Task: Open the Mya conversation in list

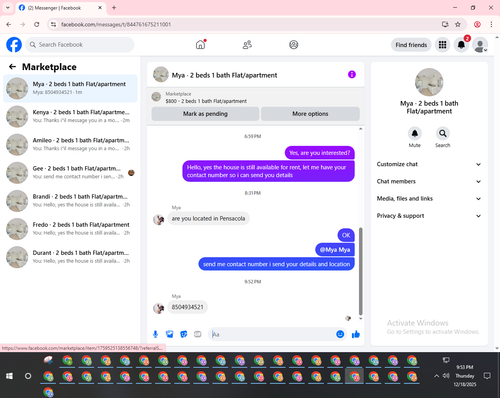Action: pos(70,88)
